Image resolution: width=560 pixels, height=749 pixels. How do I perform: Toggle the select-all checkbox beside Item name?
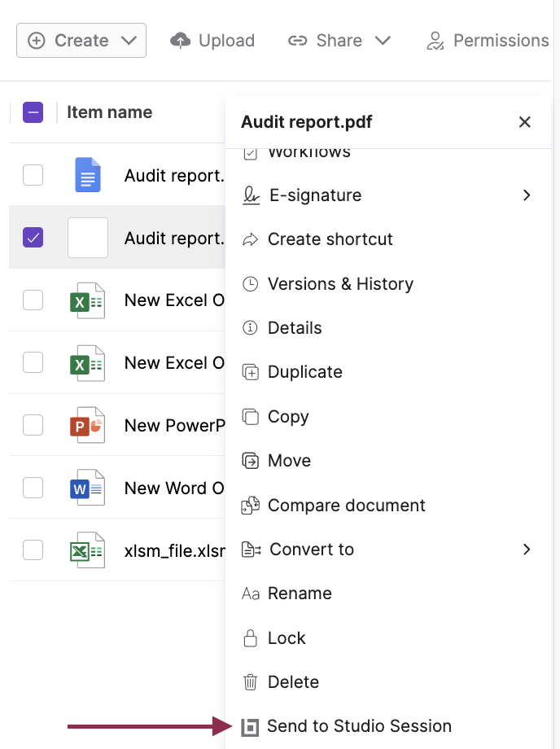click(x=33, y=112)
